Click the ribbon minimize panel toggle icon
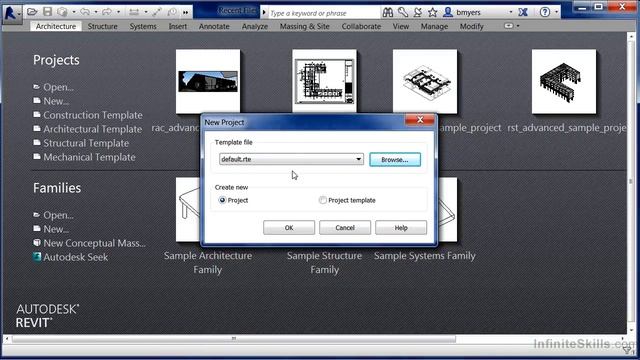Screen dimensions: 640x360 509,26
